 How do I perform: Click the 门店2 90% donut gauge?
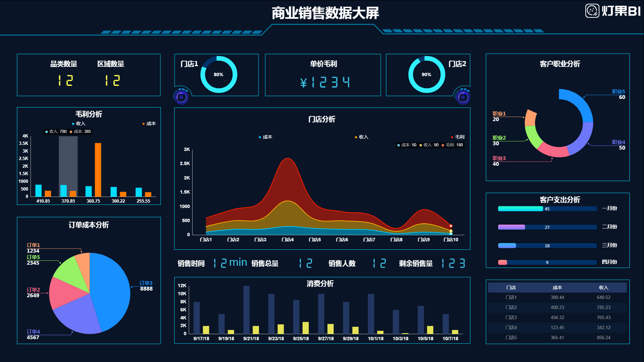427,74
